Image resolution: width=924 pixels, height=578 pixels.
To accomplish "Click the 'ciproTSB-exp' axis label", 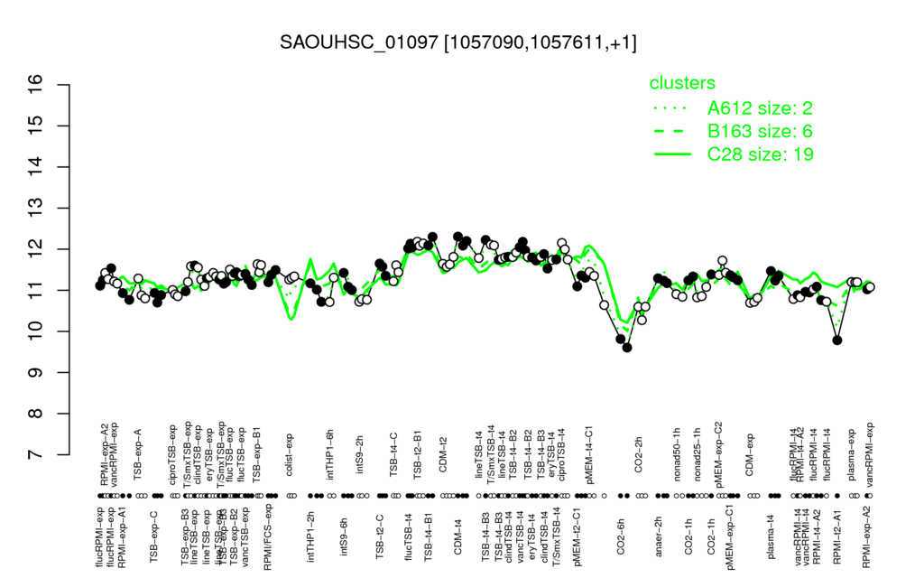I will click(x=172, y=454).
